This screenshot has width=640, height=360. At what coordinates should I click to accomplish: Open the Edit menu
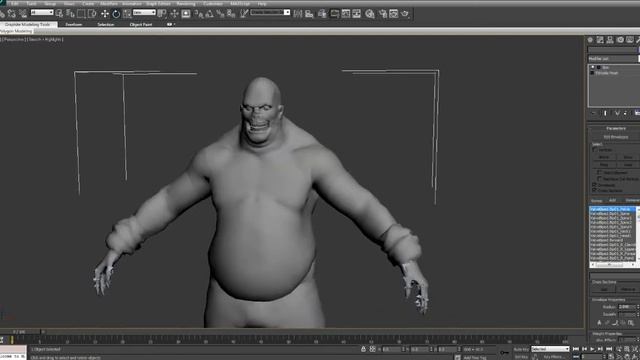click(15, 4)
